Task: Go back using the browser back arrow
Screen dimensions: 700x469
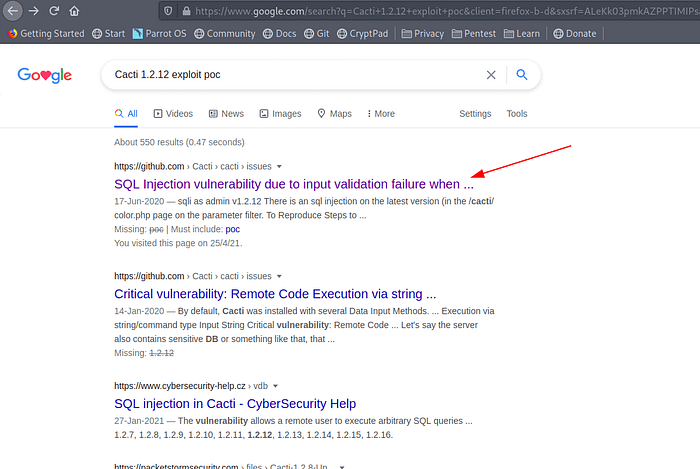Action: tap(12, 11)
